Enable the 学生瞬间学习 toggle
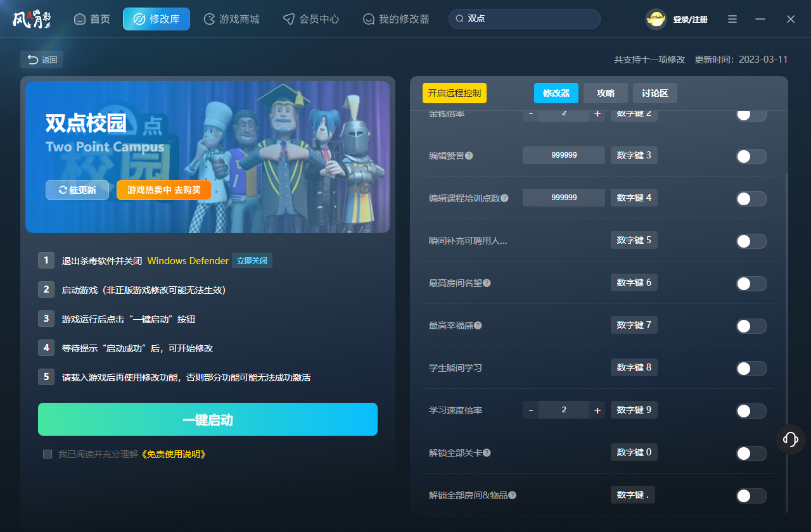The image size is (811, 532). (x=751, y=369)
